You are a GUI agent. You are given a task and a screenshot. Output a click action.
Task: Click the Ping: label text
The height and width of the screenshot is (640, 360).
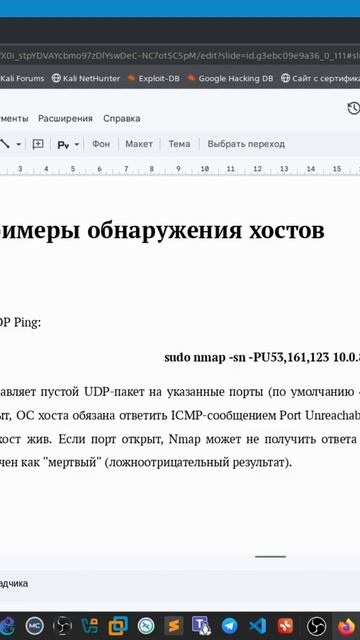(27, 323)
